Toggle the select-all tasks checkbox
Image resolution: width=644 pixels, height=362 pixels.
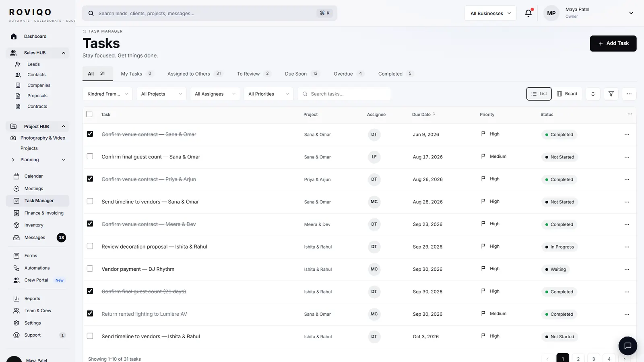click(x=89, y=114)
